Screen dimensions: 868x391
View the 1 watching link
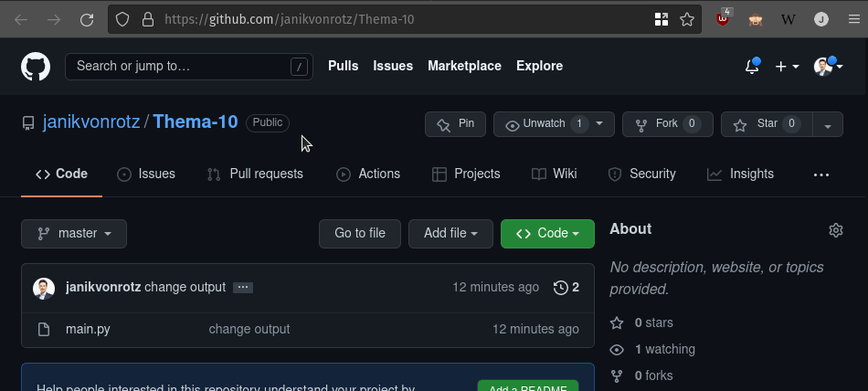click(665, 350)
